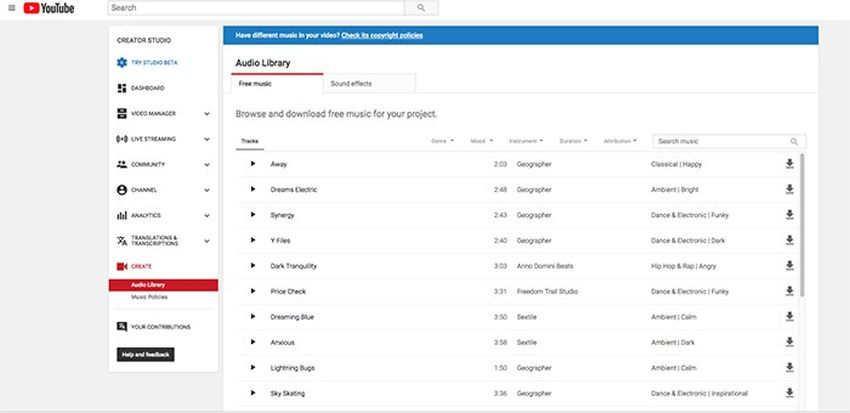Image resolution: width=850 pixels, height=413 pixels.
Task: Click the Live Streaming icon
Action: click(x=122, y=139)
